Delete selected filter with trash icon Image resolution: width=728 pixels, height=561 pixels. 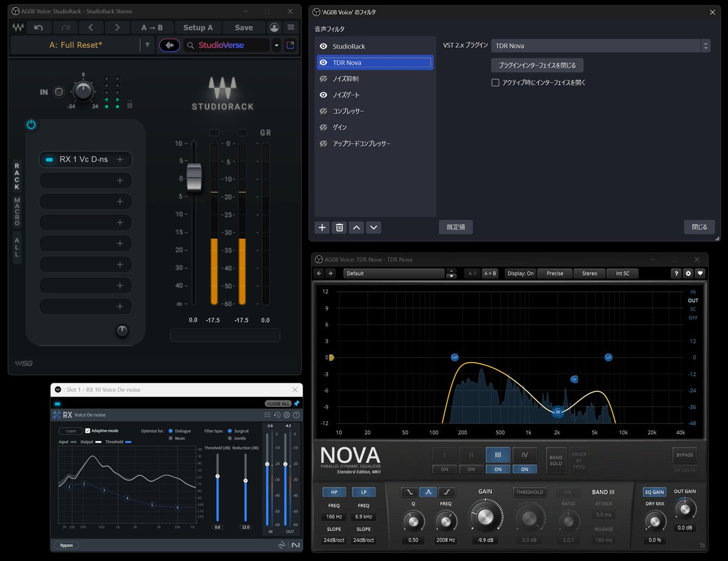pyautogui.click(x=340, y=227)
